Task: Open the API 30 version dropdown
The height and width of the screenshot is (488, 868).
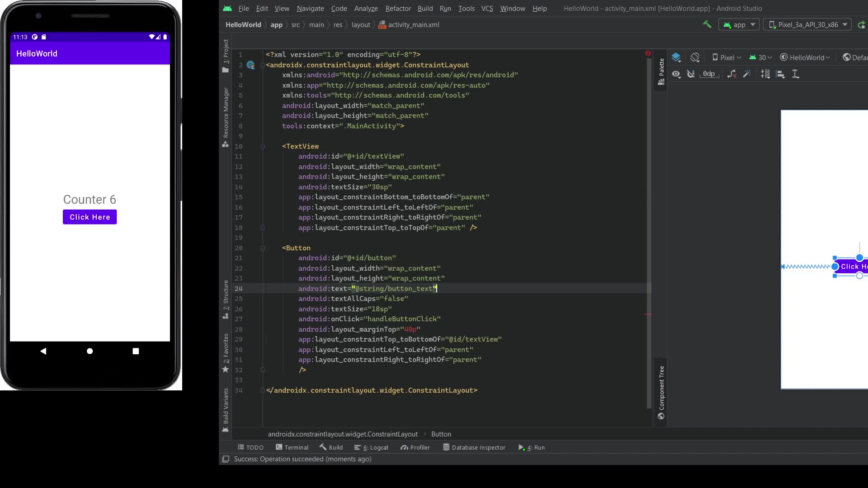Action: pos(760,57)
